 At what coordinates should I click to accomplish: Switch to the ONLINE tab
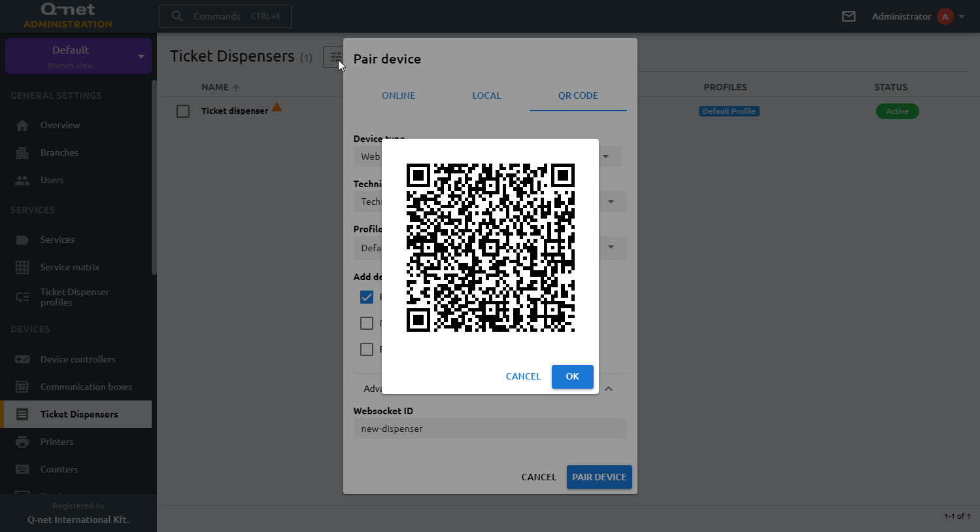tap(398, 96)
